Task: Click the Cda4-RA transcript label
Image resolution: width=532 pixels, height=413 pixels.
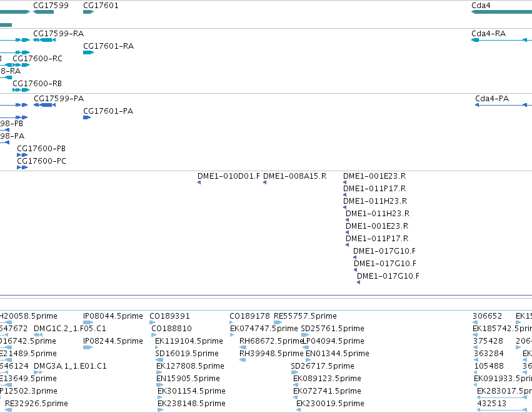Action: click(489, 34)
